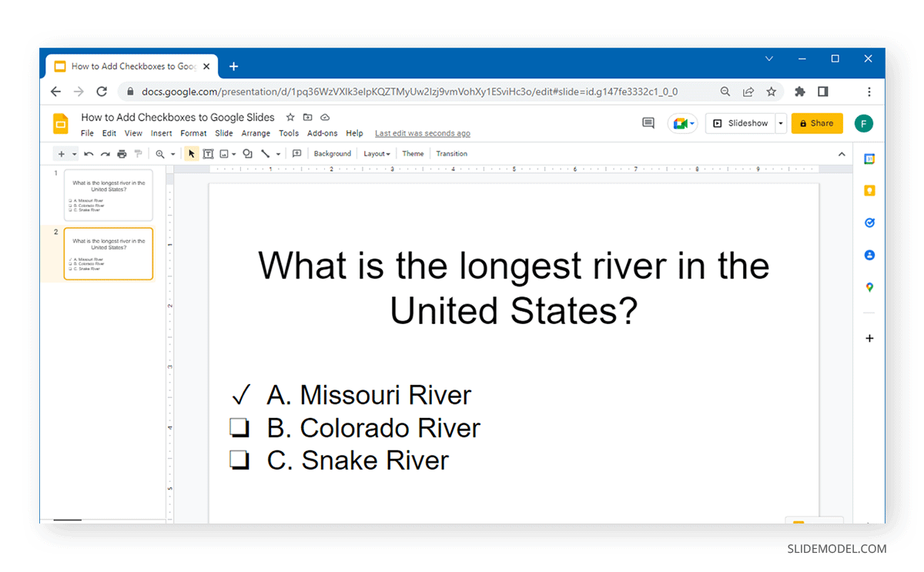Select the Text box tool
Viewport: 924px width, 572px height.
pos(209,153)
